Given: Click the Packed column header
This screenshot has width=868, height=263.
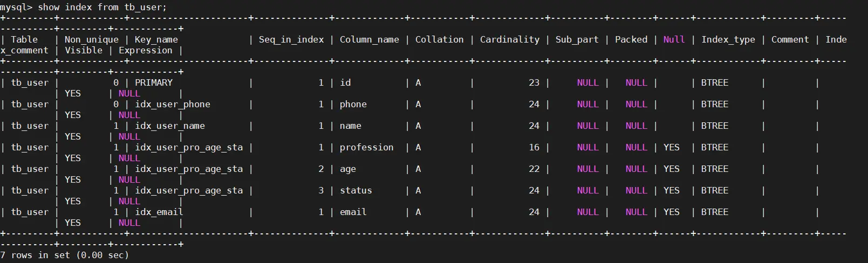Looking at the screenshot, I should click(x=631, y=40).
